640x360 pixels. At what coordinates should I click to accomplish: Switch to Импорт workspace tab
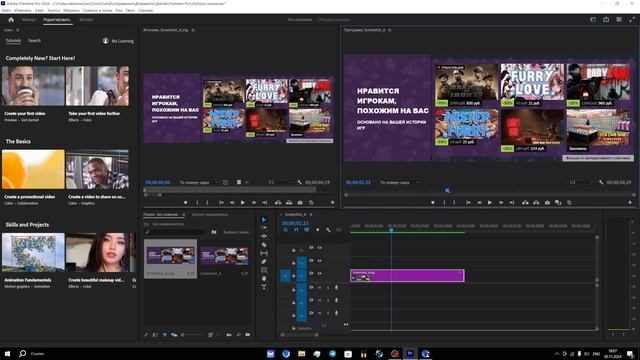coord(29,20)
